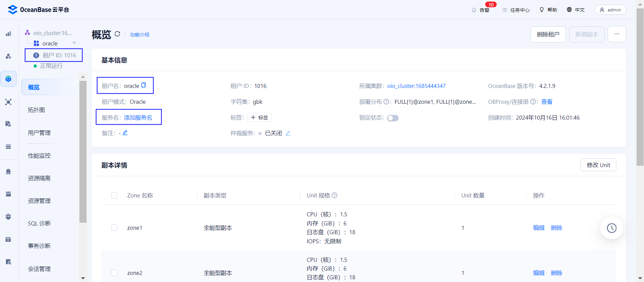
Task: Click 查看 for OBProxy connection string
Action: click(547, 102)
